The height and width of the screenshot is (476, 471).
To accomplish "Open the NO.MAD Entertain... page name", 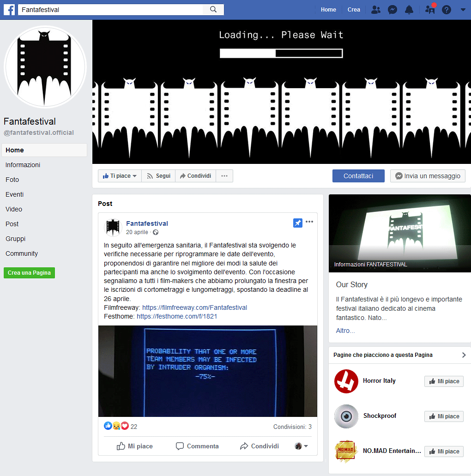I will [x=392, y=451].
